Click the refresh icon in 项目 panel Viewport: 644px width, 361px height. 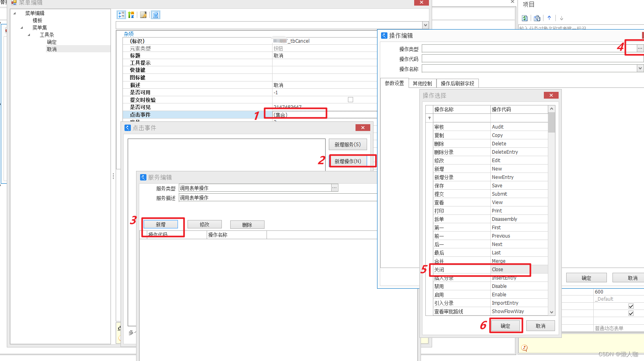(525, 18)
